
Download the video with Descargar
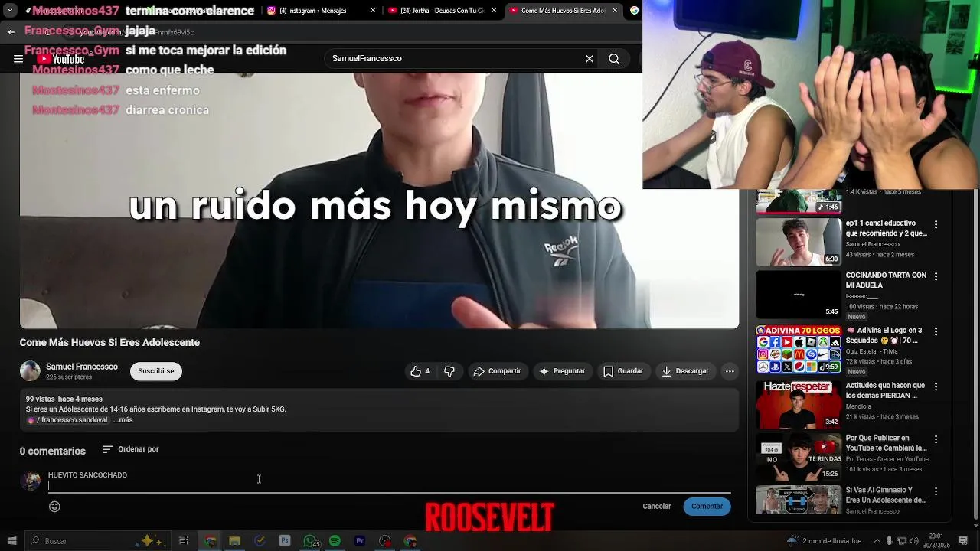(x=685, y=371)
